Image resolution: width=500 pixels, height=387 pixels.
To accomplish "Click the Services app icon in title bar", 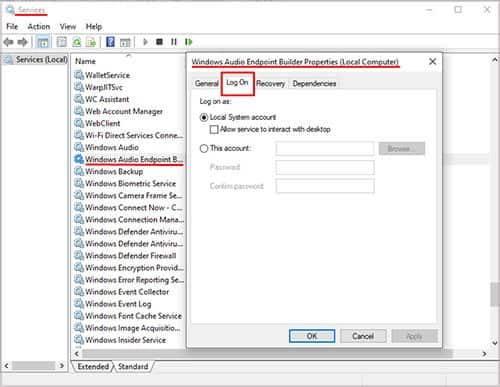I will pyautogui.click(x=10, y=10).
